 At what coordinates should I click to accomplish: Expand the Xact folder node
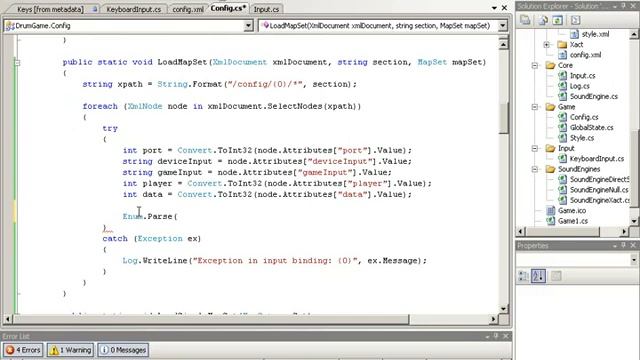pyautogui.click(x=547, y=44)
